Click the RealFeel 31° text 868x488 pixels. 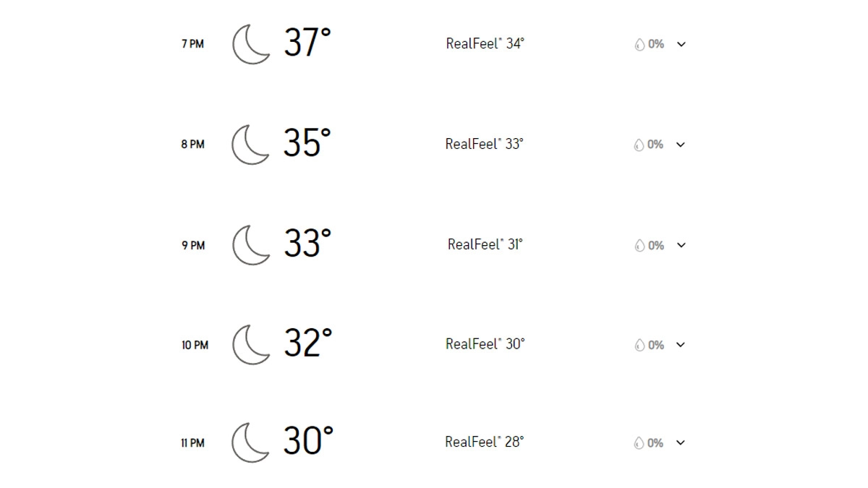485,244
